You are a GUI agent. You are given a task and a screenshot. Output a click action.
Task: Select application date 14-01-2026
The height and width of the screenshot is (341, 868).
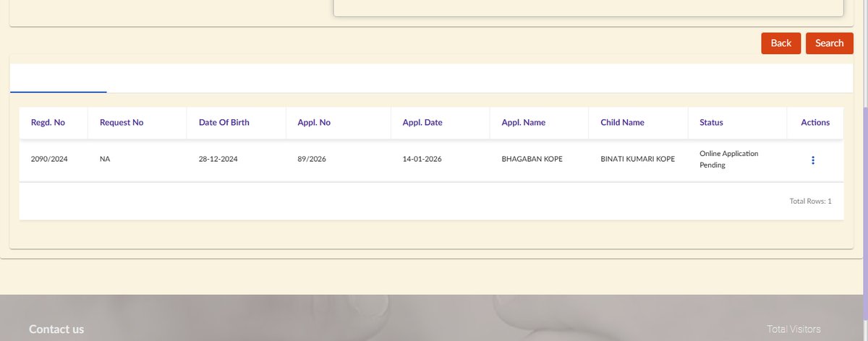click(423, 160)
